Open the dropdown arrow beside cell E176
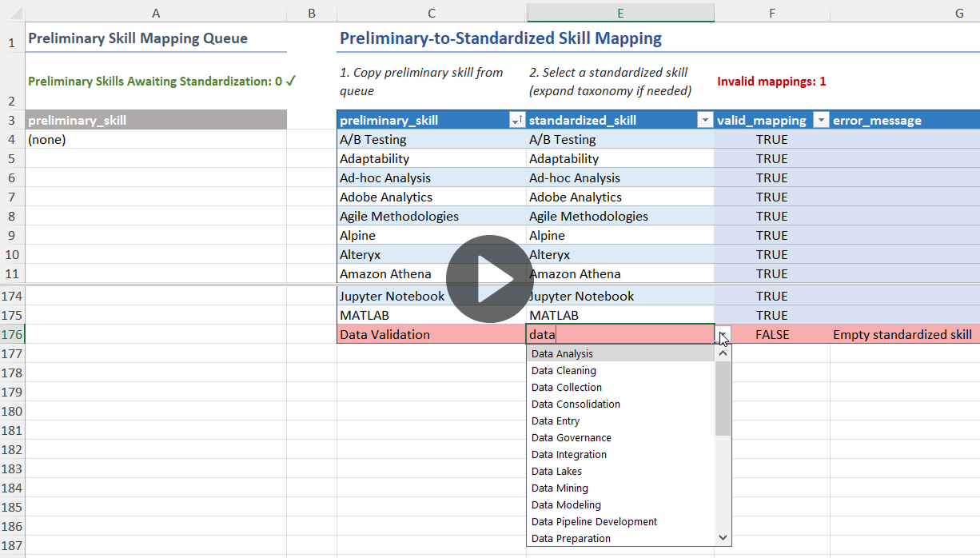The width and height of the screenshot is (980, 558). (723, 335)
